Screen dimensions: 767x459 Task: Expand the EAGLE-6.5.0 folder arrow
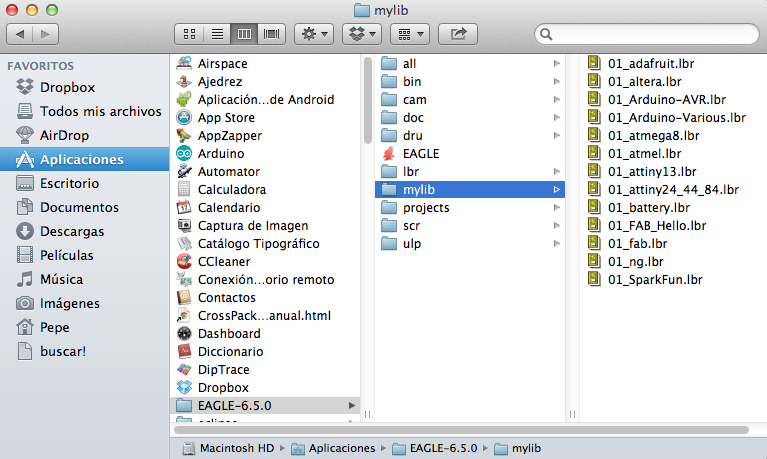(352, 406)
